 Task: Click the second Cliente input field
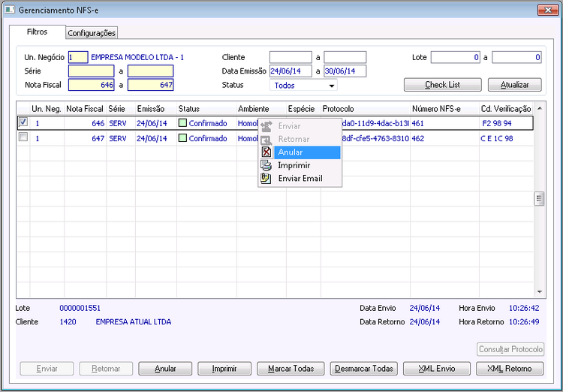point(345,57)
